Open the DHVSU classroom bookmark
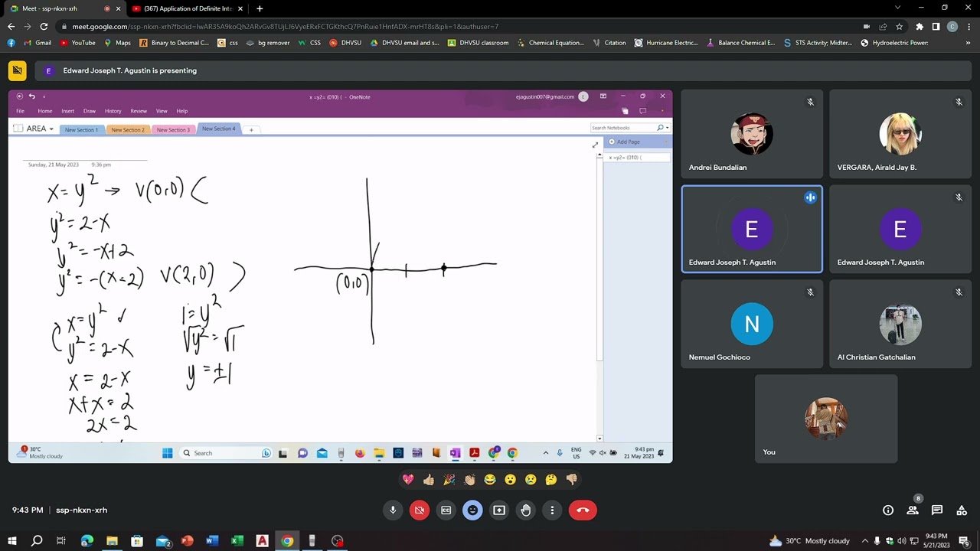 478,43
